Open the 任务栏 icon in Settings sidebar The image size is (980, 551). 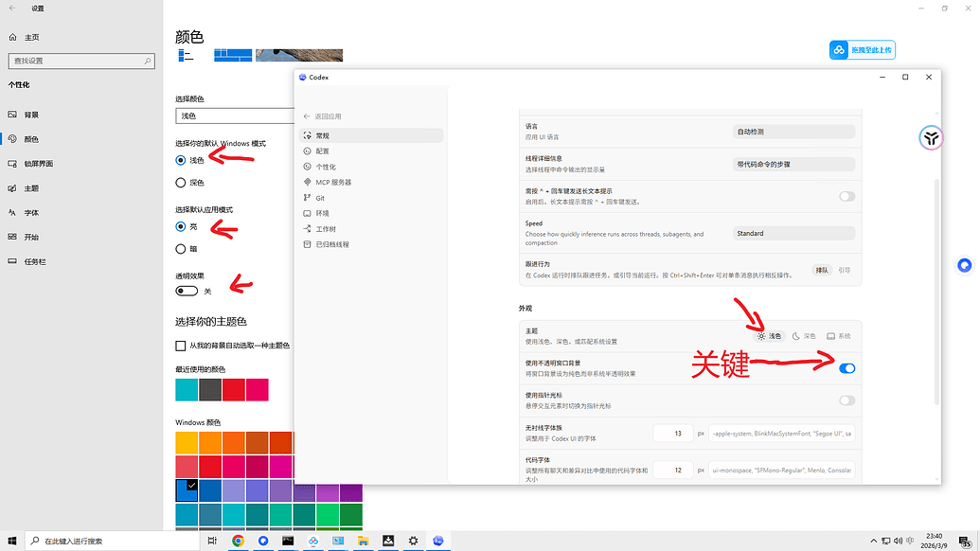12,261
